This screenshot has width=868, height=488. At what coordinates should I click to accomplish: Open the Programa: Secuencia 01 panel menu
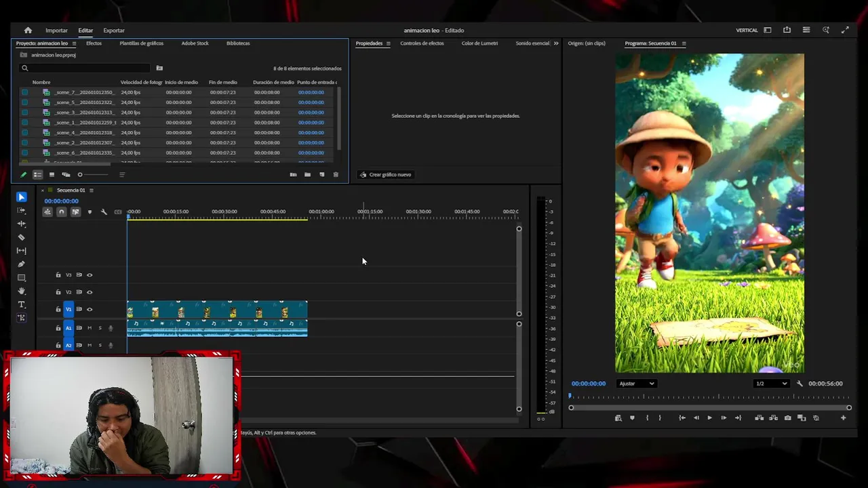(684, 43)
